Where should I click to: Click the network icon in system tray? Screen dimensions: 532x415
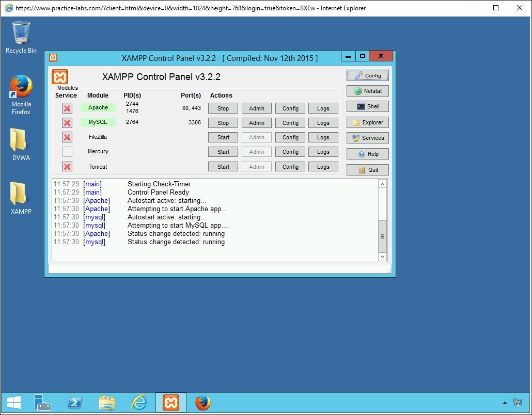click(x=518, y=403)
